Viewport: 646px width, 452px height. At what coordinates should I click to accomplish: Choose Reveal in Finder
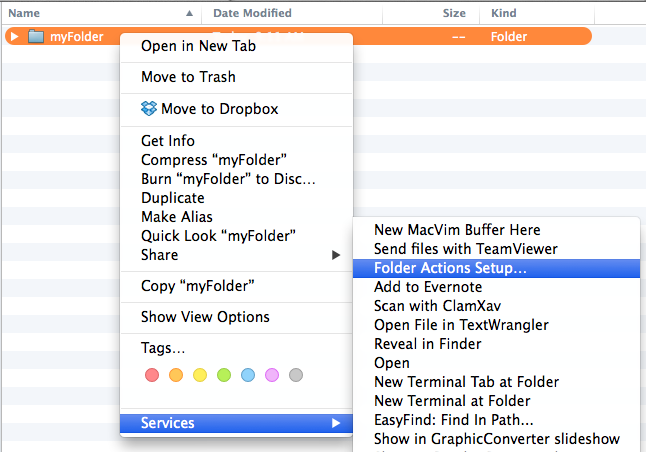point(496,344)
